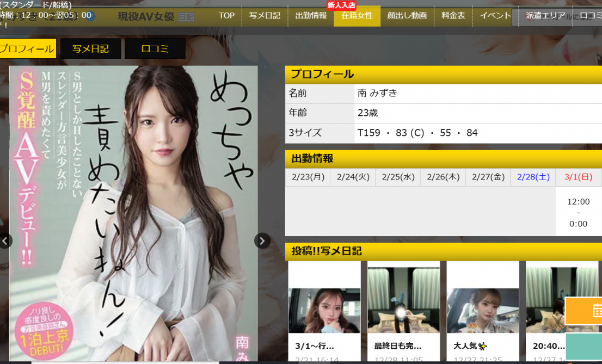Open the diary post titled 大人気
The height and width of the screenshot is (364, 602).
(x=483, y=311)
